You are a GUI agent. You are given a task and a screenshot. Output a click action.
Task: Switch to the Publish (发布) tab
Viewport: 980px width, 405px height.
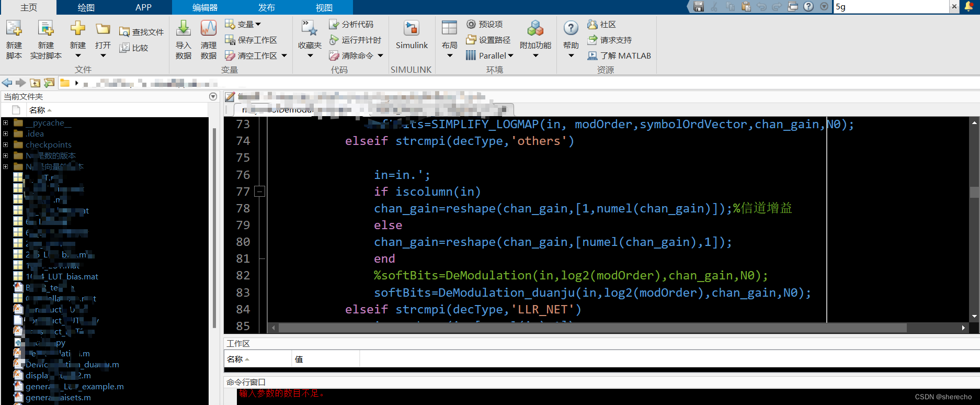[x=267, y=7]
